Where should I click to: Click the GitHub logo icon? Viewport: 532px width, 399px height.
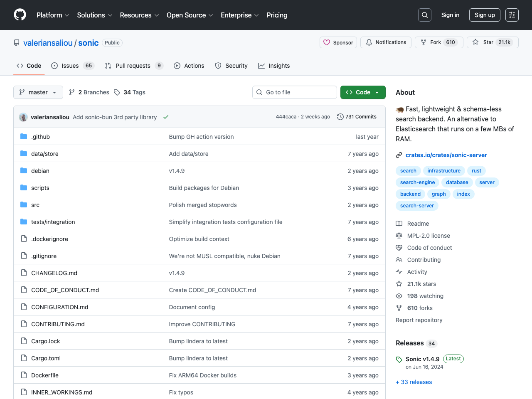(x=20, y=15)
